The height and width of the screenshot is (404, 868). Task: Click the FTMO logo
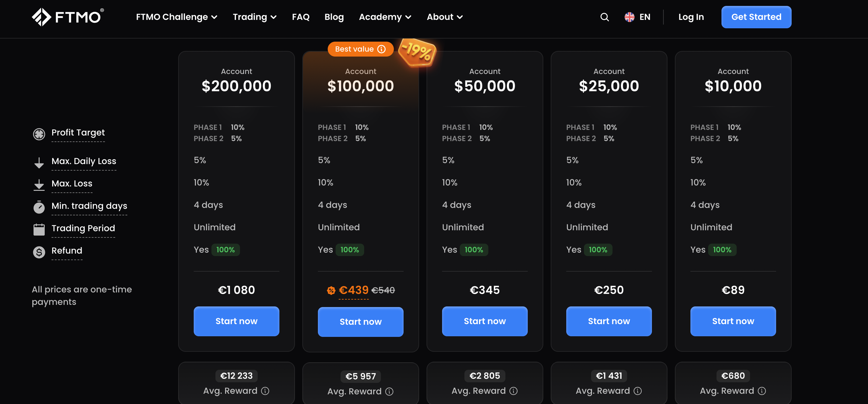click(x=68, y=17)
